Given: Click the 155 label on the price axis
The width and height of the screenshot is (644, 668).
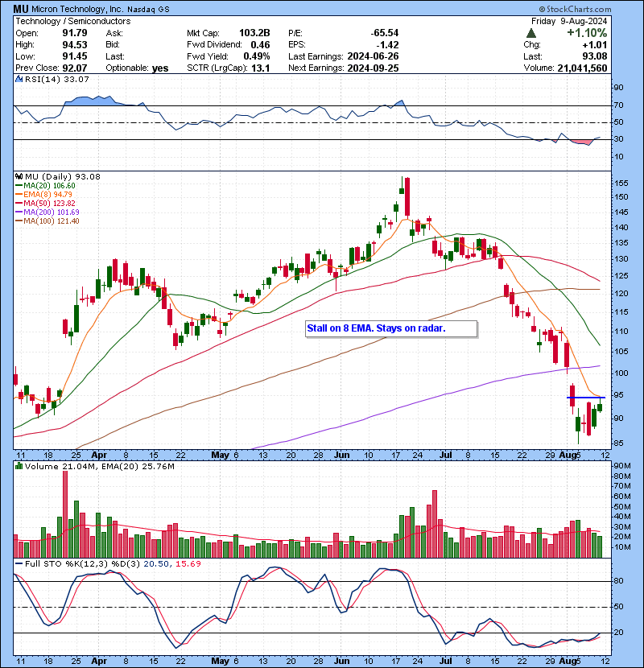Looking at the screenshot, I should [x=621, y=183].
